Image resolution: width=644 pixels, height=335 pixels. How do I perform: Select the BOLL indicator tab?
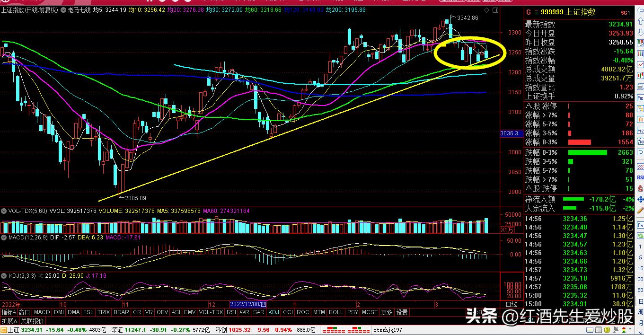coord(336,312)
